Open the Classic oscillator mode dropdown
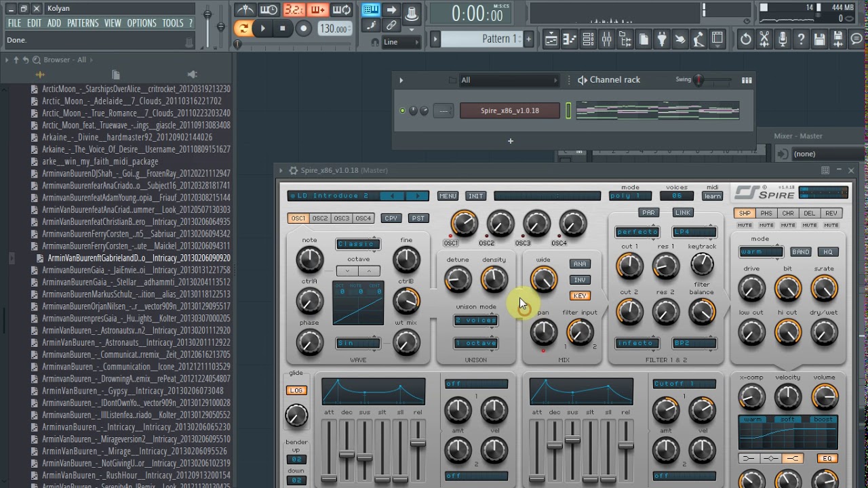The height and width of the screenshot is (488, 868). click(358, 244)
